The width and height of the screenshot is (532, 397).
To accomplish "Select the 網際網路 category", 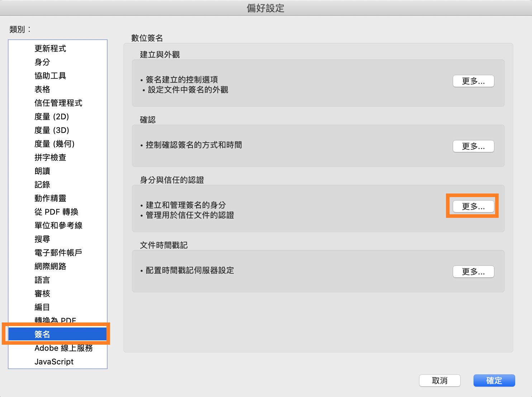I will tap(58, 266).
